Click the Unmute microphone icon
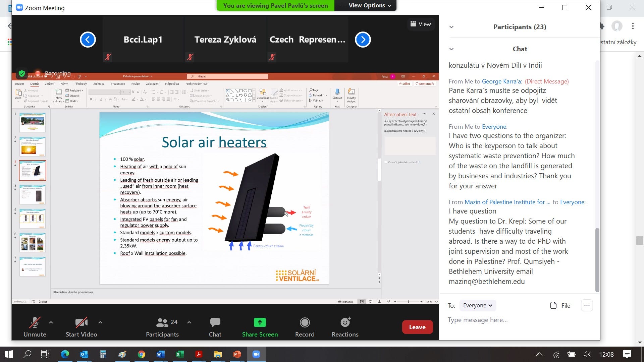 [x=35, y=322]
